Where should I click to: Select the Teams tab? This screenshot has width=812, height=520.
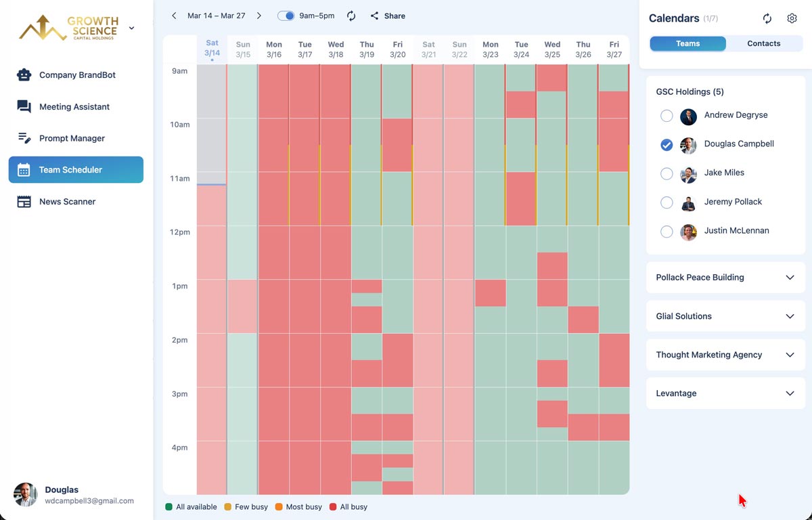pyautogui.click(x=687, y=43)
